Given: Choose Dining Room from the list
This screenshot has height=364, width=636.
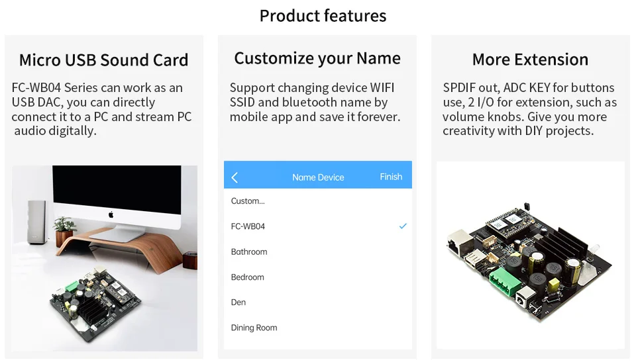Looking at the screenshot, I should [x=318, y=328].
